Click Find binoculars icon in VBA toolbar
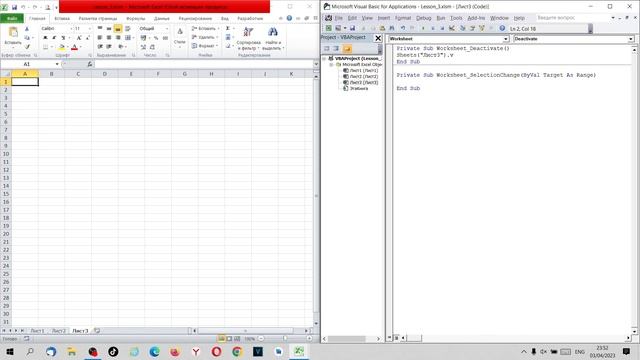 coord(392,28)
